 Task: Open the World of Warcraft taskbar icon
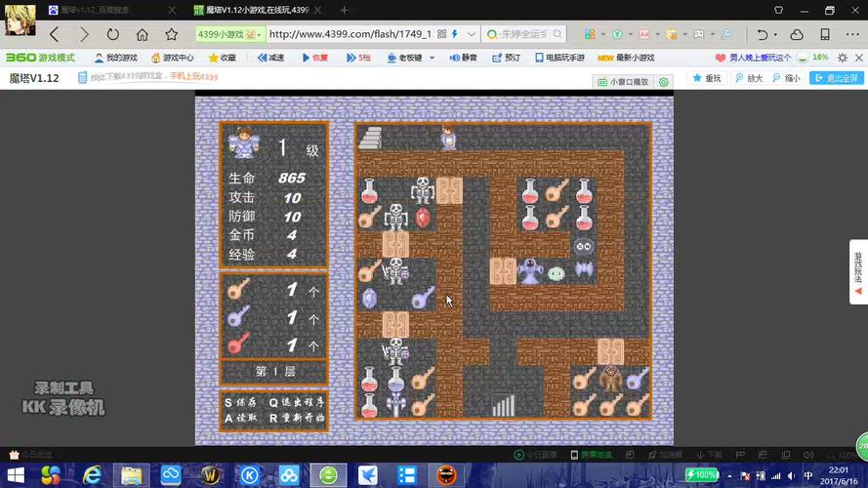[210, 475]
